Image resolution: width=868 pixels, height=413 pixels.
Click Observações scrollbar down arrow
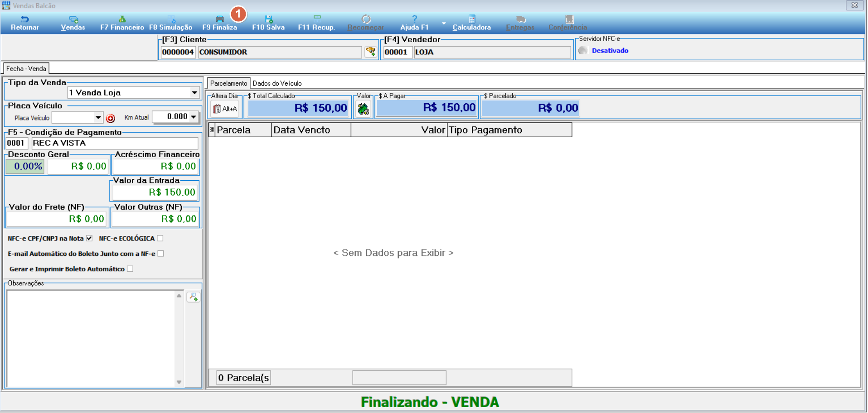click(x=179, y=382)
